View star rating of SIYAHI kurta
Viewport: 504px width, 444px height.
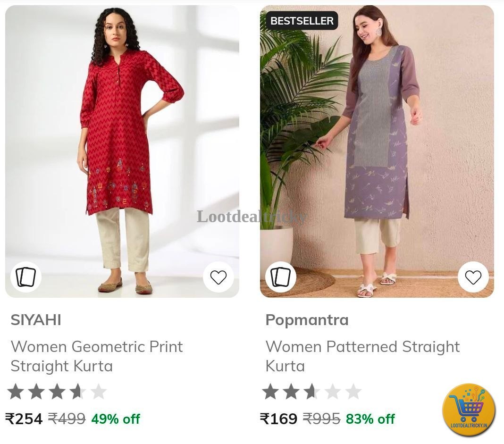click(x=57, y=392)
